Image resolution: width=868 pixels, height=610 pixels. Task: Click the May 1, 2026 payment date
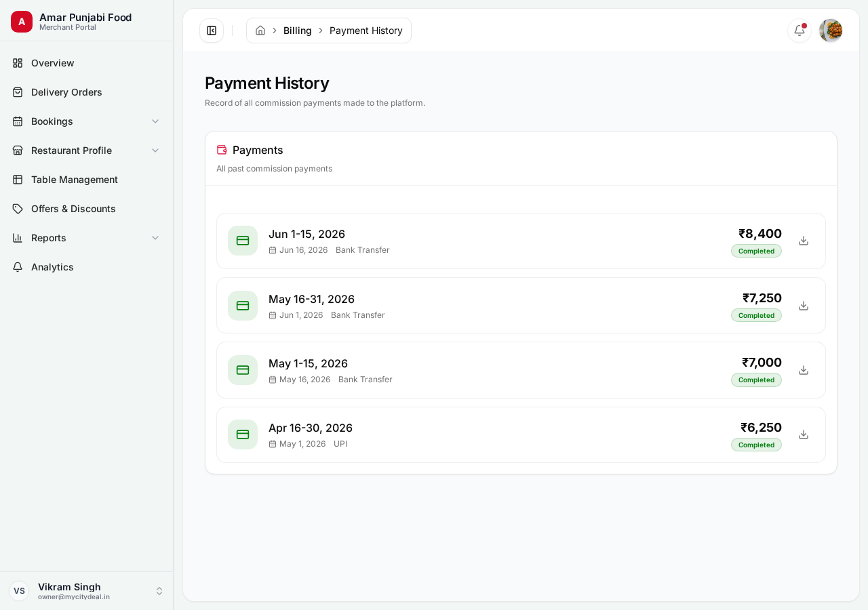point(302,444)
